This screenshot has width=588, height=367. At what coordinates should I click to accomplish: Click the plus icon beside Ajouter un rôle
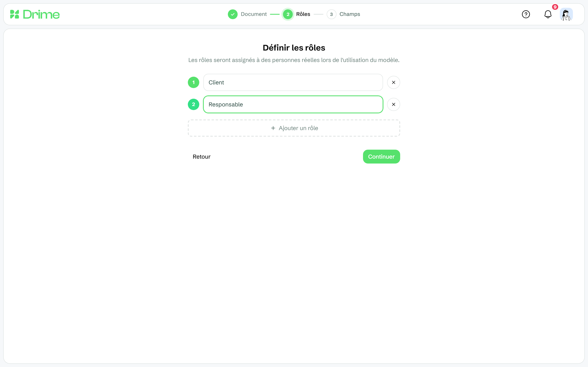273,128
